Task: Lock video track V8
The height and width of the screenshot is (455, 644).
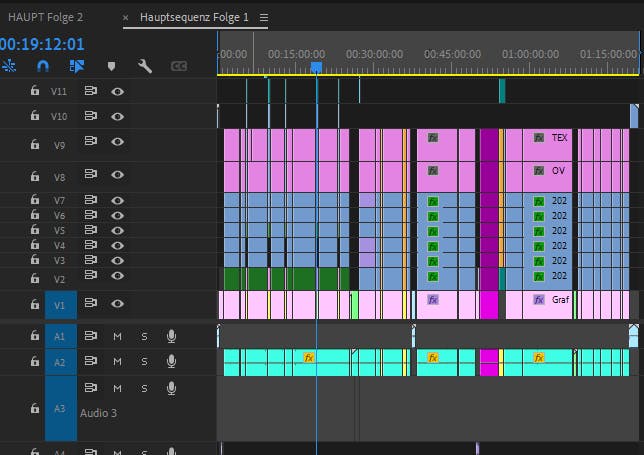Action: coord(35,176)
